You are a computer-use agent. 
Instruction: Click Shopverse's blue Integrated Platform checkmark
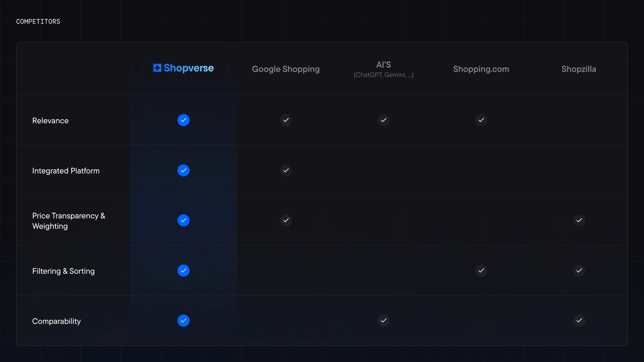point(183,170)
